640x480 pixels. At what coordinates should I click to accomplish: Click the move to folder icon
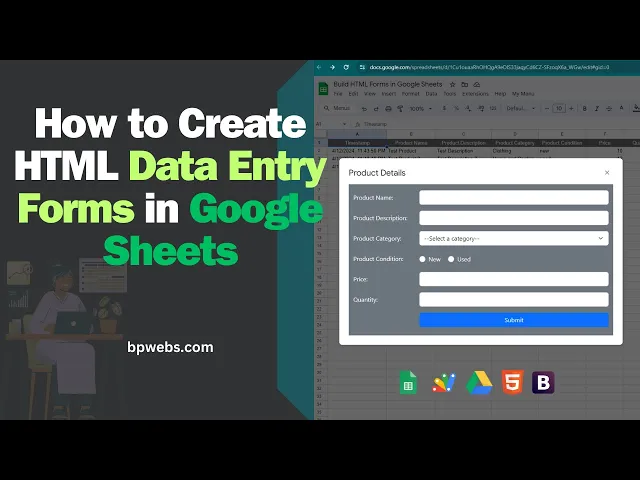[x=464, y=84]
